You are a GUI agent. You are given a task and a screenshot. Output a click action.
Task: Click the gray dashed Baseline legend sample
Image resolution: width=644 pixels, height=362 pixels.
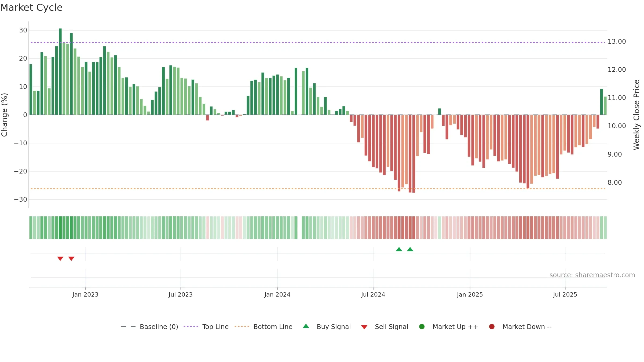128,327
